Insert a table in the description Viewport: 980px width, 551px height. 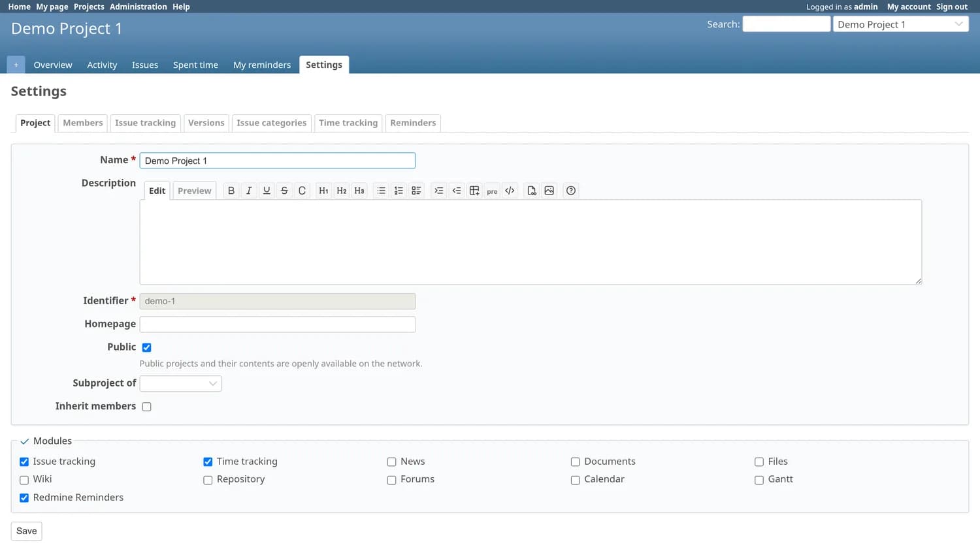(474, 191)
